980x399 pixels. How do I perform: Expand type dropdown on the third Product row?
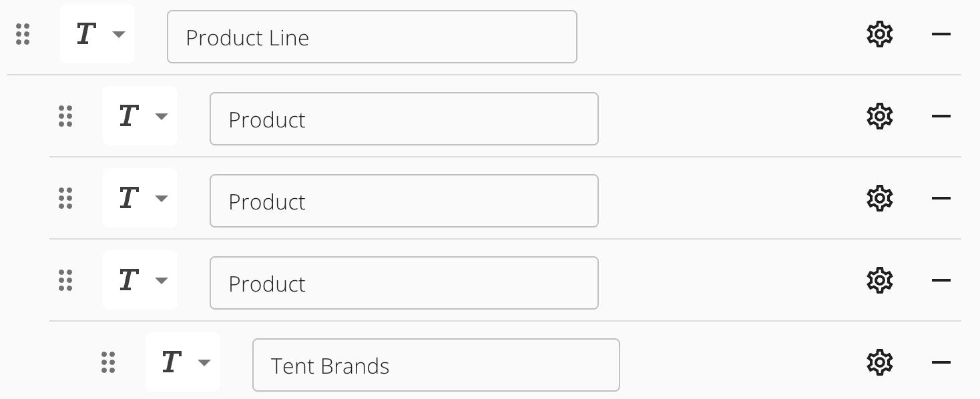pos(140,280)
